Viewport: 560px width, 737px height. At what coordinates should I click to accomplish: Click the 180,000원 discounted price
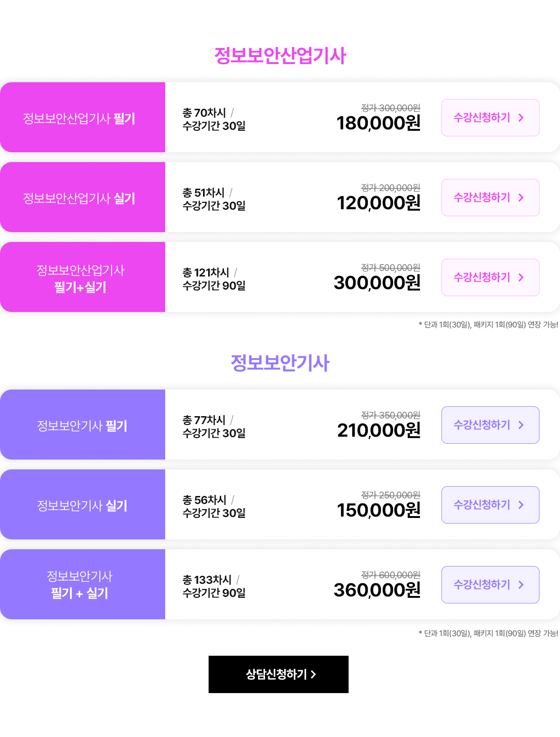(x=378, y=123)
